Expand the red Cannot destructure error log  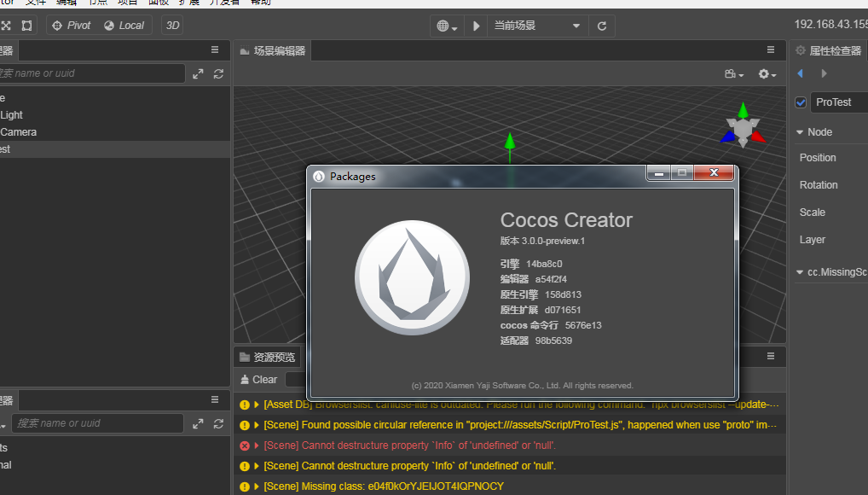(257, 445)
